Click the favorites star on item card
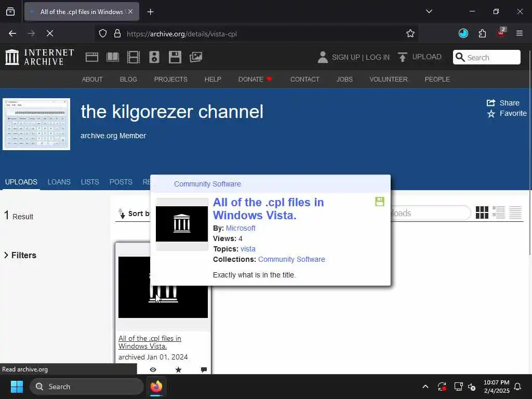 (x=179, y=369)
